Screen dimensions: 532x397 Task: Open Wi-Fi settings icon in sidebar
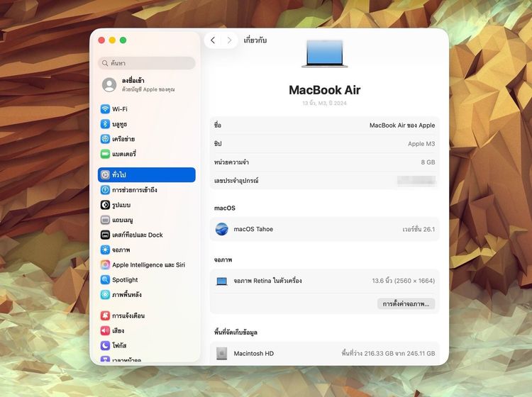[x=105, y=109]
